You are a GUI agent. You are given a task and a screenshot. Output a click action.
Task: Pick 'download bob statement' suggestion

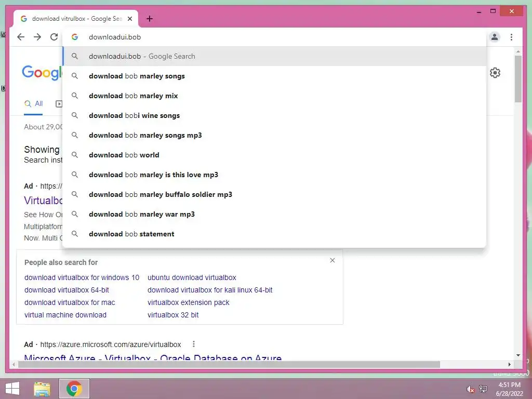[274, 234]
